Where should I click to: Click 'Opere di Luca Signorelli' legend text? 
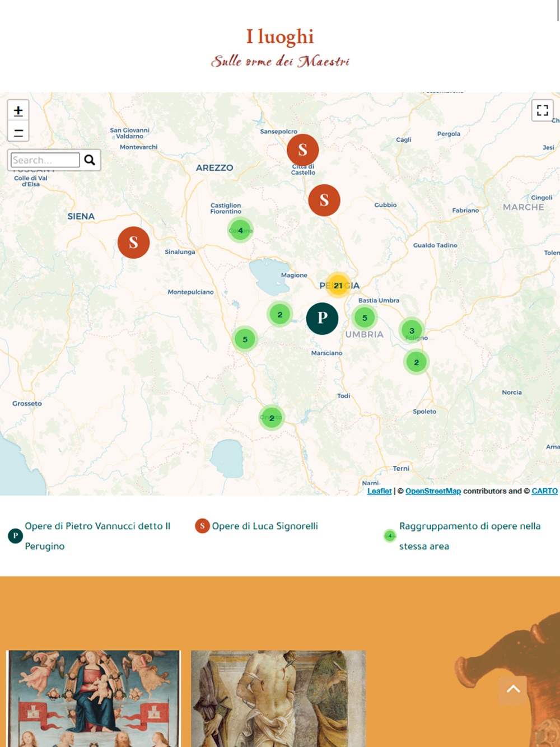pos(265,526)
